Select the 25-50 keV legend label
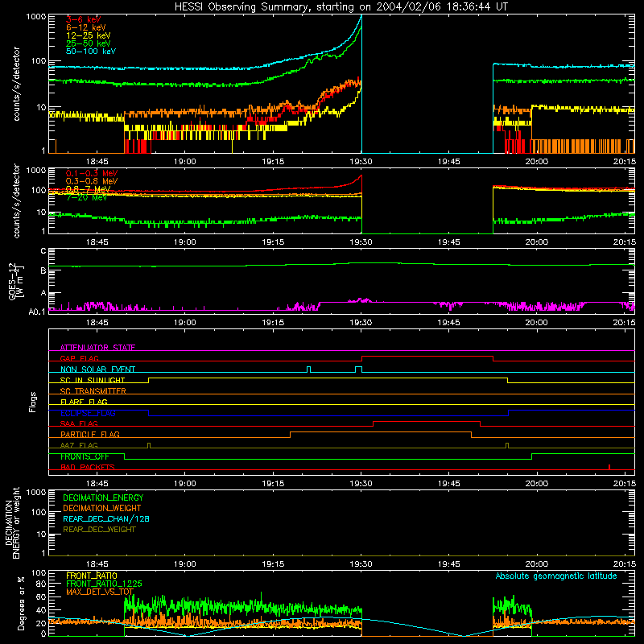This screenshot has width=644, height=644. [x=88, y=43]
